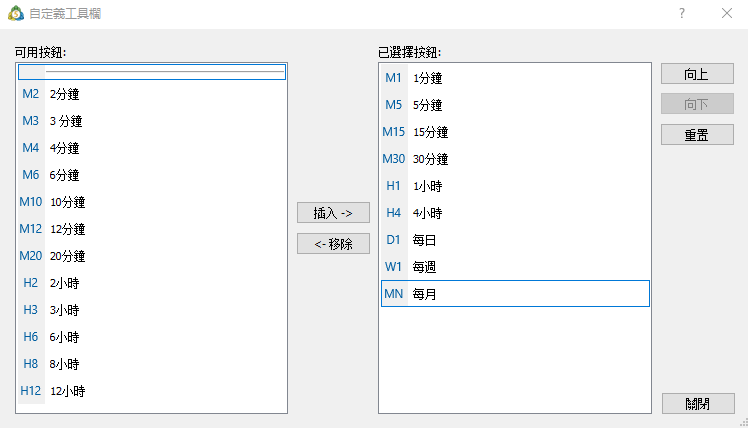This screenshot has height=428, width=748.
Task: Select the 4小時 text in selected list
Action: pyautogui.click(x=427, y=213)
